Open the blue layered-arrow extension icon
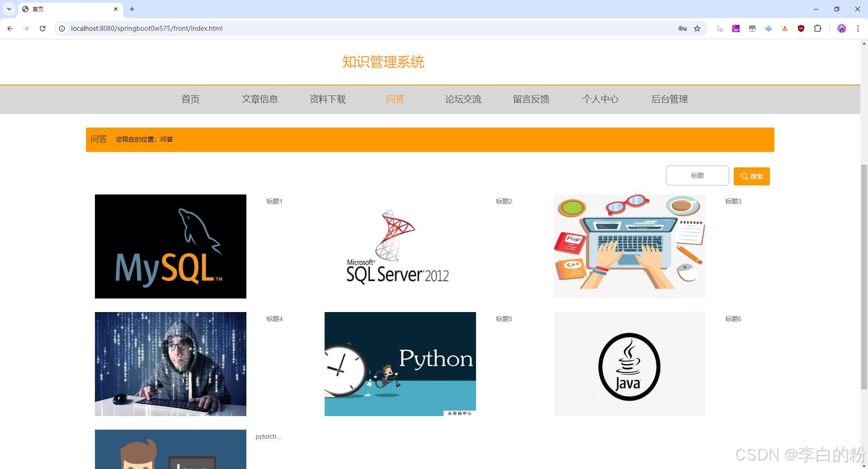This screenshot has width=868, height=469. point(769,28)
